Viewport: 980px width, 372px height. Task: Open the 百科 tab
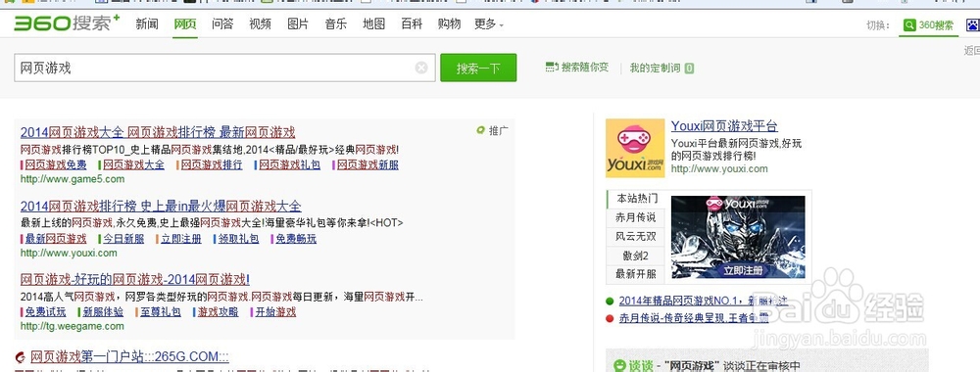[x=412, y=24]
